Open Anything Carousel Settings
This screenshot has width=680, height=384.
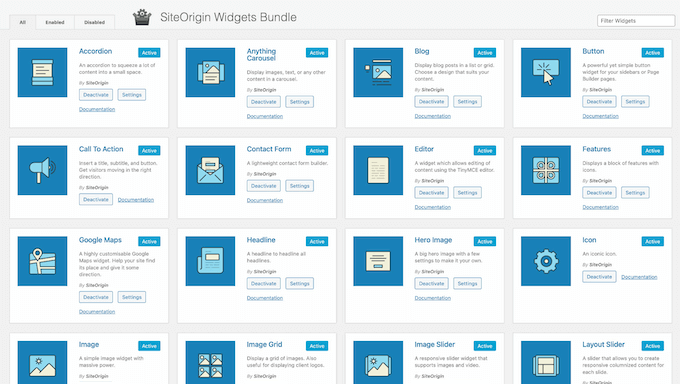tap(300, 102)
